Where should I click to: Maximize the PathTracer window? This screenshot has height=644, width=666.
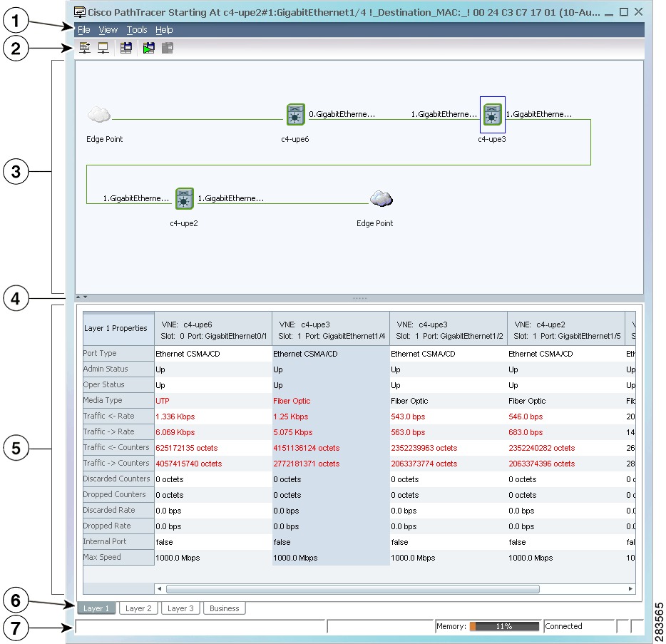[x=623, y=12]
